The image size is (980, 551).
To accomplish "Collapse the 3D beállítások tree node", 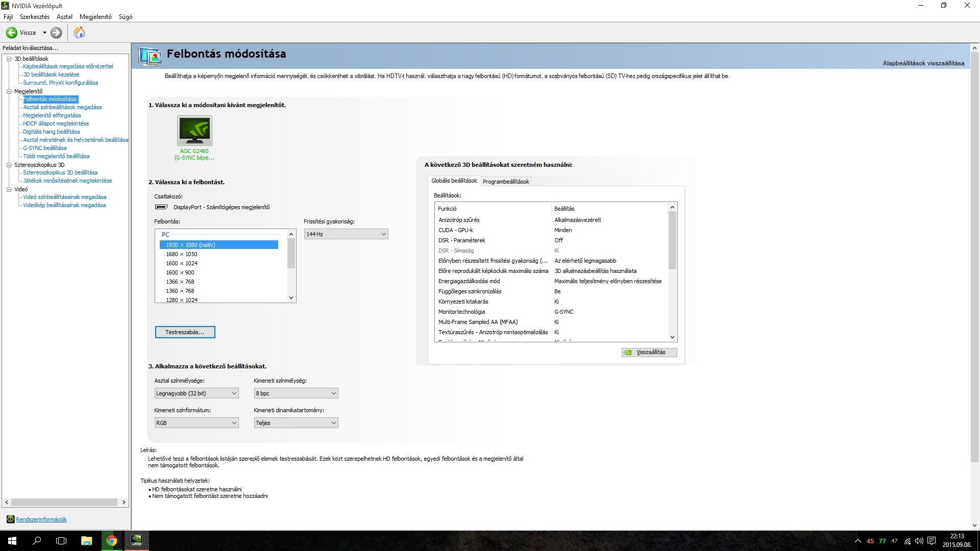I will (x=9, y=59).
